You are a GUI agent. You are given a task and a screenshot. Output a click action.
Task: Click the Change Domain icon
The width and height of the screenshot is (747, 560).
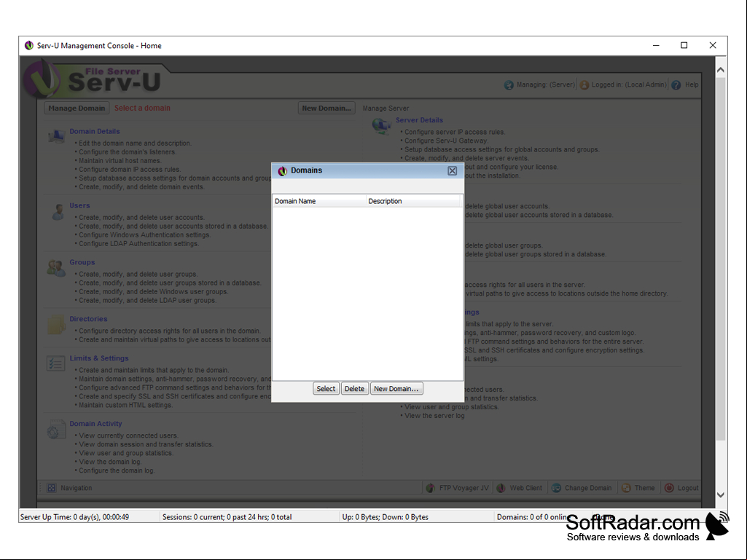click(x=556, y=488)
